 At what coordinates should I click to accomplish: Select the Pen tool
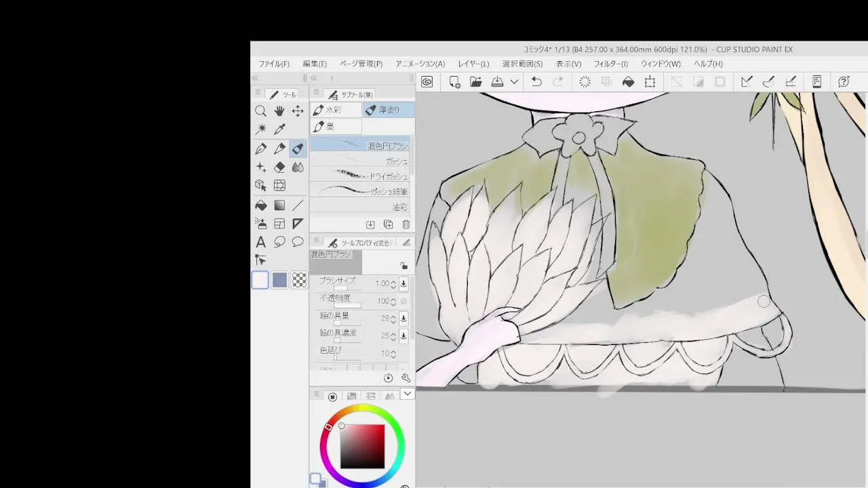point(260,148)
